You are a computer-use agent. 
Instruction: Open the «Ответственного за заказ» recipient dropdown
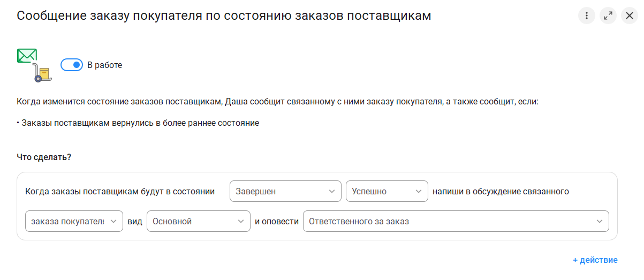(456, 221)
